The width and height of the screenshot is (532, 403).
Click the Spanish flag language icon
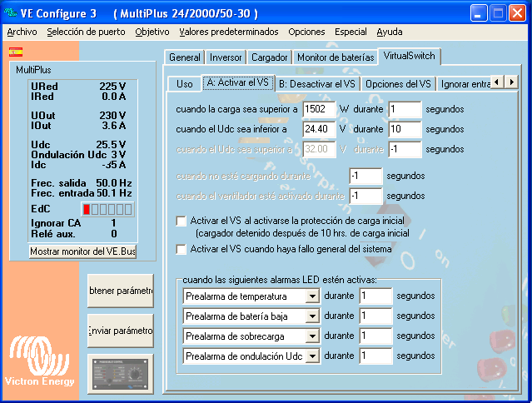(x=16, y=52)
